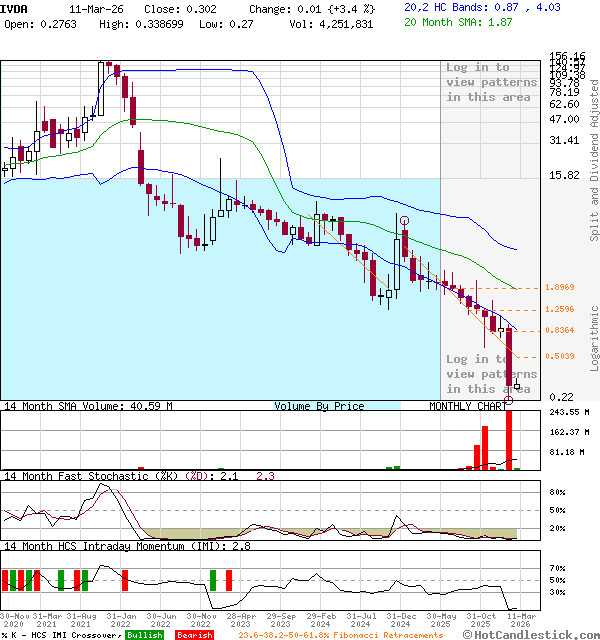Click the 'MONTHLY CHART' label
The image size is (600, 640).
click(x=468, y=406)
